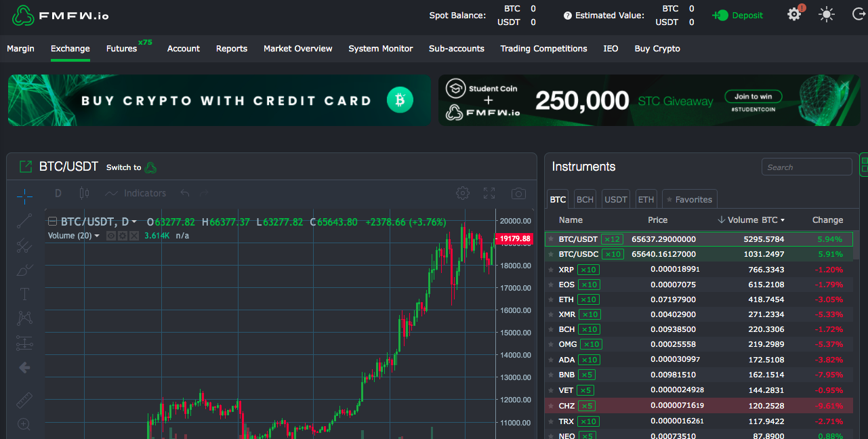
Task: Show the Favorites instruments tab
Action: tap(689, 199)
